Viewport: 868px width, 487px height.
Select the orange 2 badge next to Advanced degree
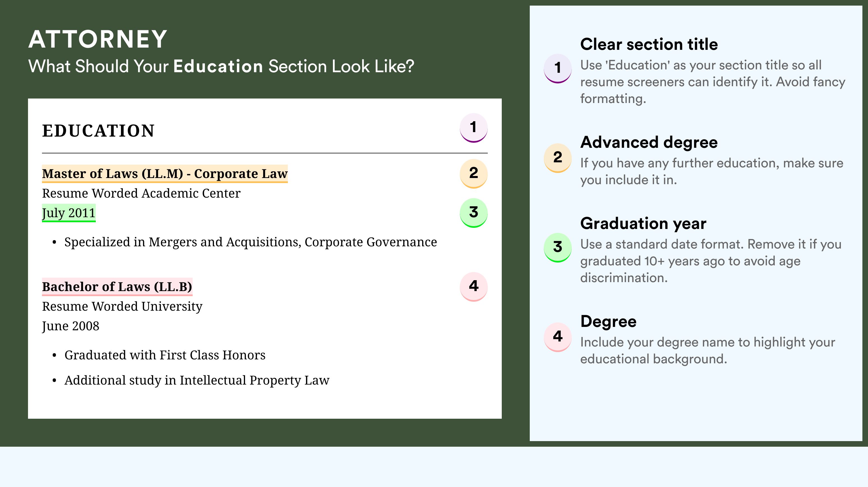coord(557,158)
